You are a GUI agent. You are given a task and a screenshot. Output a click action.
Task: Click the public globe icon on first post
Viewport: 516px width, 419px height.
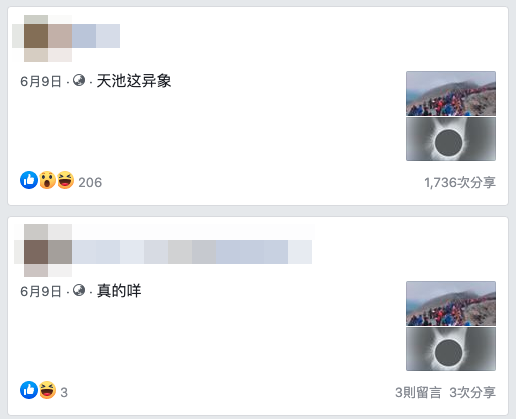tap(79, 80)
